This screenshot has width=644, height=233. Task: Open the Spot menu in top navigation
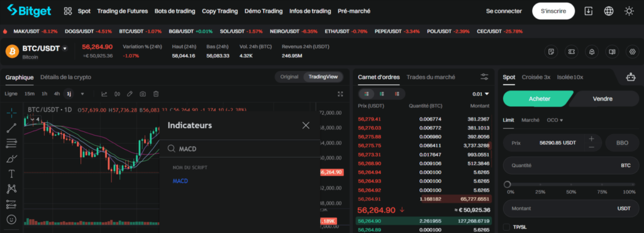[x=84, y=11]
